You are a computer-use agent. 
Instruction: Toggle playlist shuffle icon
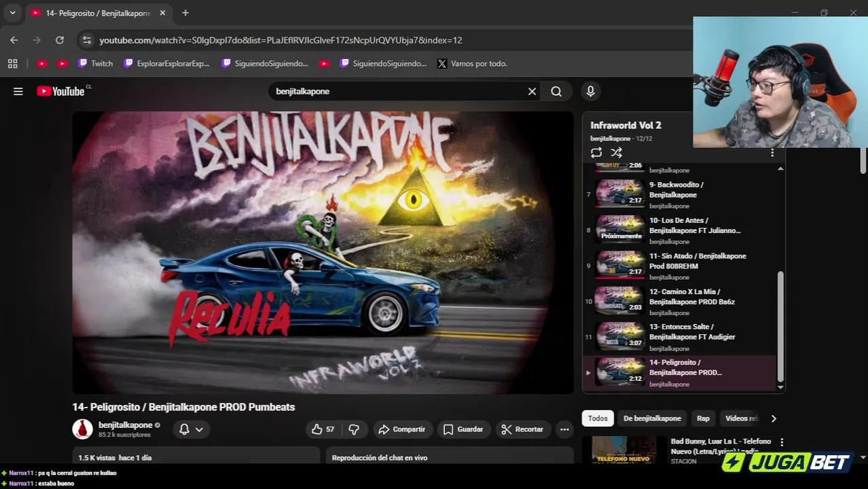(617, 153)
